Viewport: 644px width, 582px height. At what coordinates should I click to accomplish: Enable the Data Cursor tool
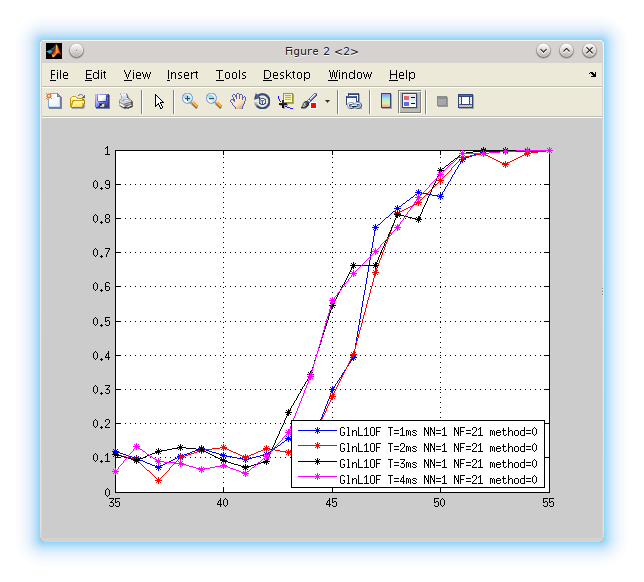tap(286, 101)
